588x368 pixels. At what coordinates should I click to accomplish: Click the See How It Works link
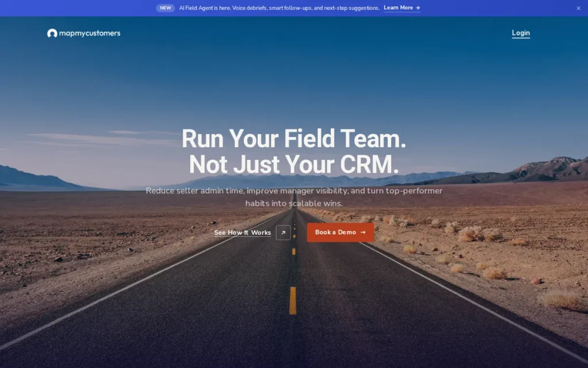coord(242,232)
